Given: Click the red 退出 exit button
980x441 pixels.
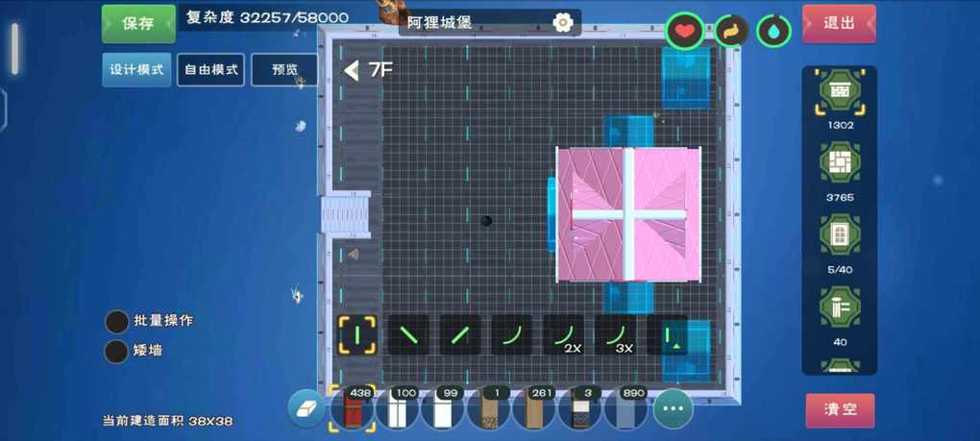Looking at the screenshot, I should [x=839, y=24].
